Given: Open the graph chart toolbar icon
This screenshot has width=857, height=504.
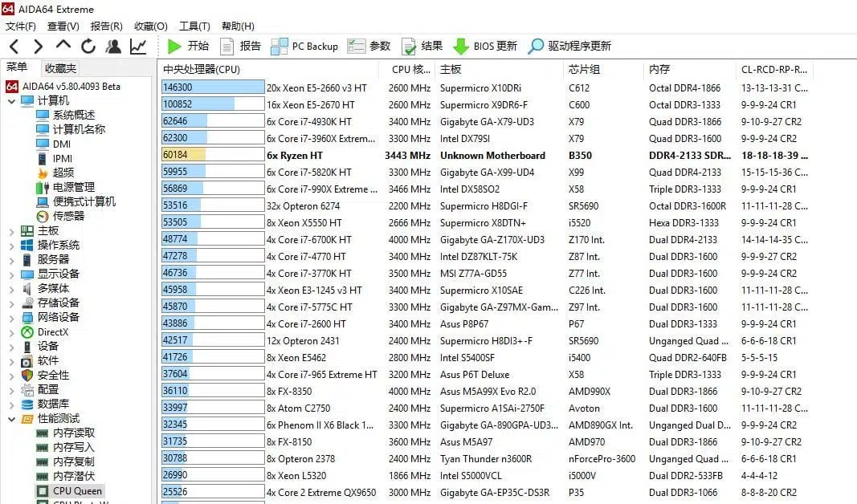Looking at the screenshot, I should click(x=138, y=47).
